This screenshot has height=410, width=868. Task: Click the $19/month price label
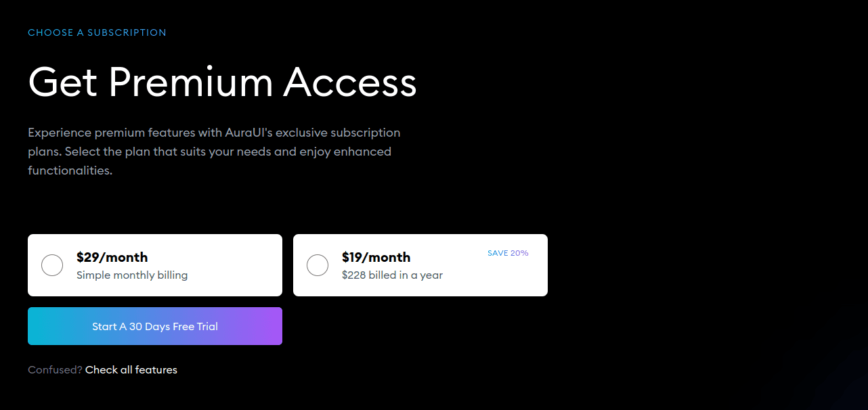(x=376, y=257)
